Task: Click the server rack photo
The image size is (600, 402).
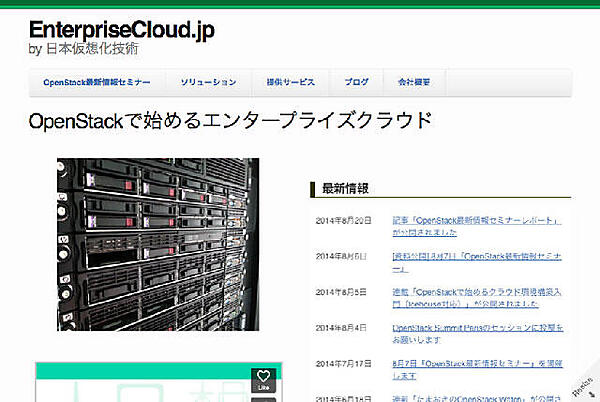Action: coord(157,244)
